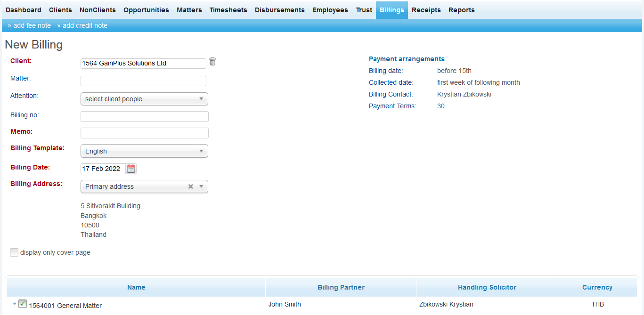Uncheck the 1564001 General Matter checkbox

click(23, 304)
